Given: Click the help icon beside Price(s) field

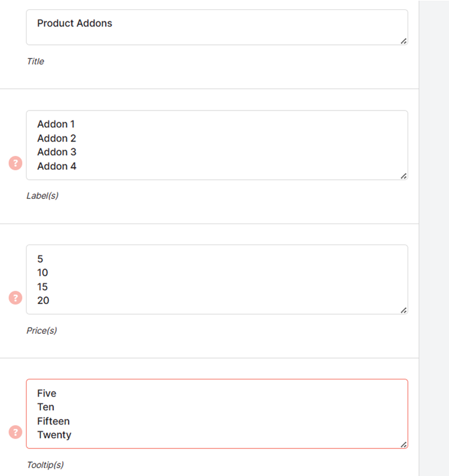Looking at the screenshot, I should point(16,298).
